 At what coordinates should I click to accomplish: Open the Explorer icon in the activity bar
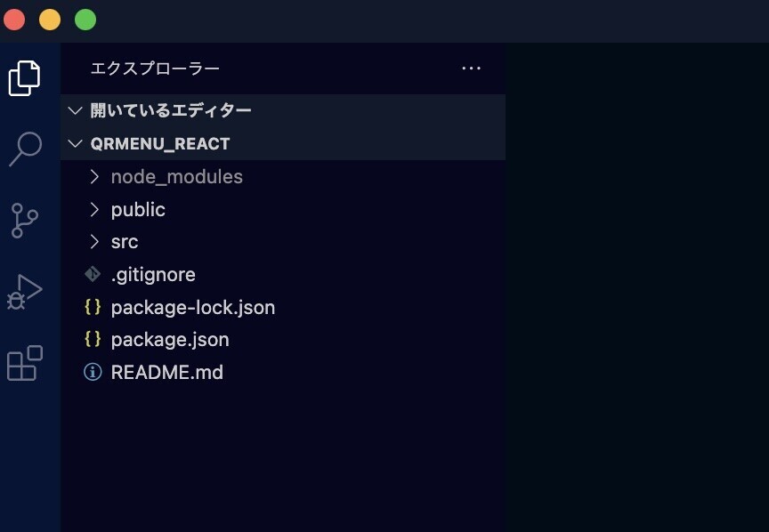26,78
